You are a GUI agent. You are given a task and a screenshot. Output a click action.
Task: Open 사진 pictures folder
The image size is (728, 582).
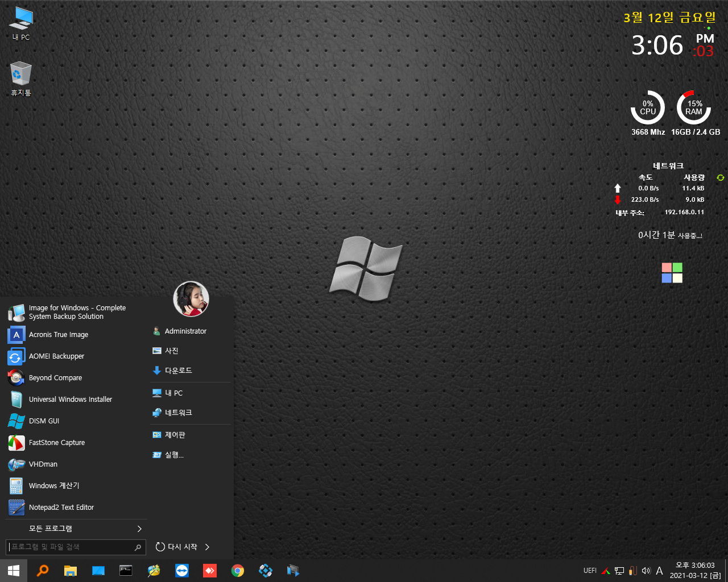click(x=191, y=351)
